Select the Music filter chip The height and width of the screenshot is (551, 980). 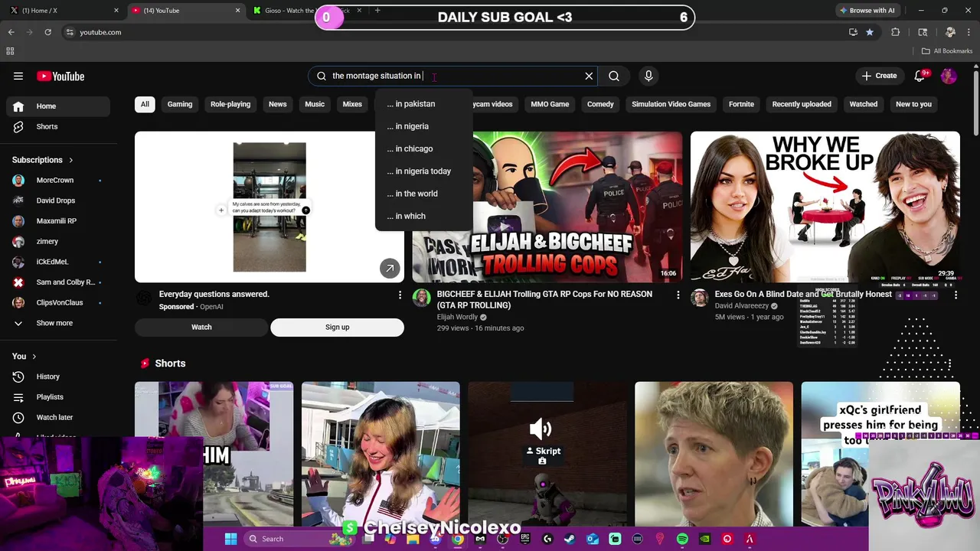(x=315, y=104)
